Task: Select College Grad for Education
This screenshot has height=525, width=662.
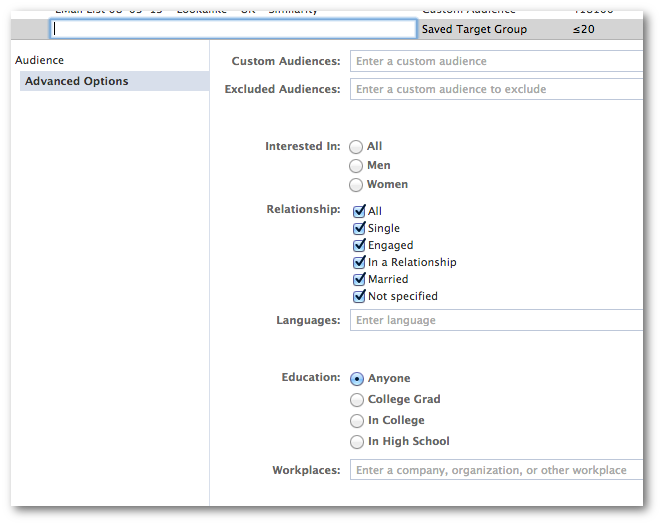Action: pos(357,399)
